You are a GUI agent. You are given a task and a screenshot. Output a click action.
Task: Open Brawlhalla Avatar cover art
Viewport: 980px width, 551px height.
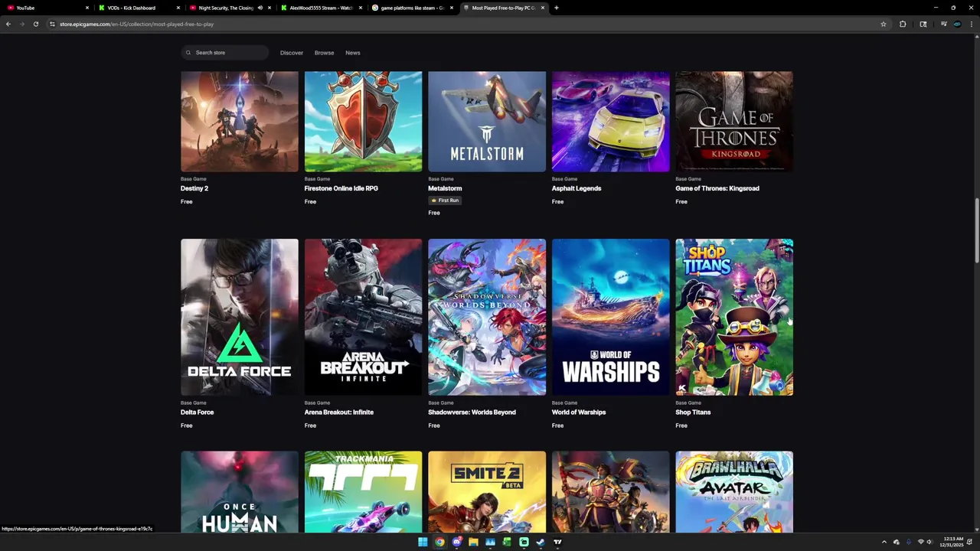[734, 492]
